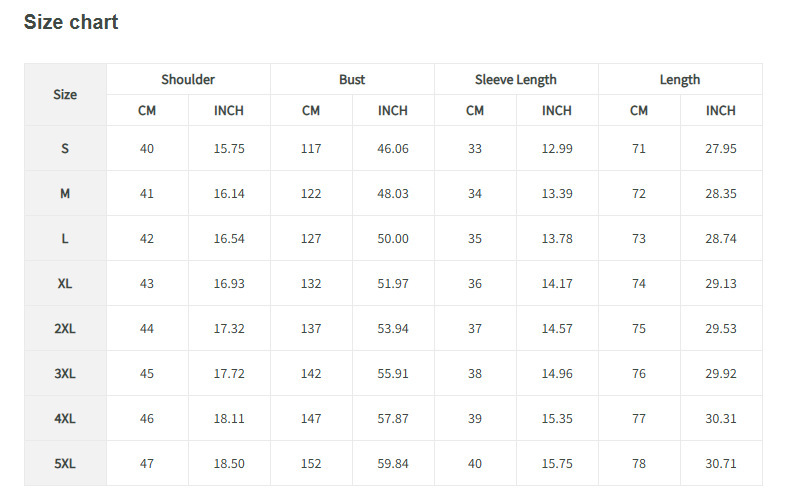Click the Size header cell
Image resolution: width=788 pixels, height=504 pixels.
tap(65, 95)
